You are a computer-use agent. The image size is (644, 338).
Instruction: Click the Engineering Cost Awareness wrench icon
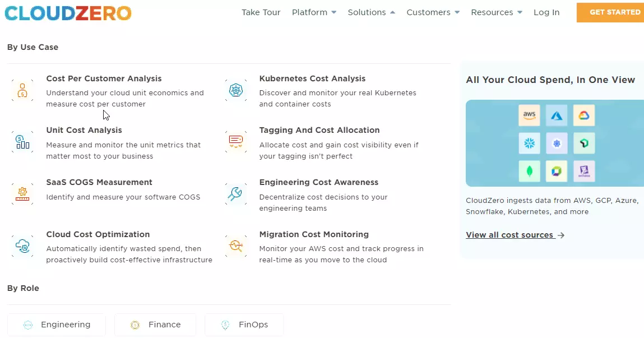point(236,193)
